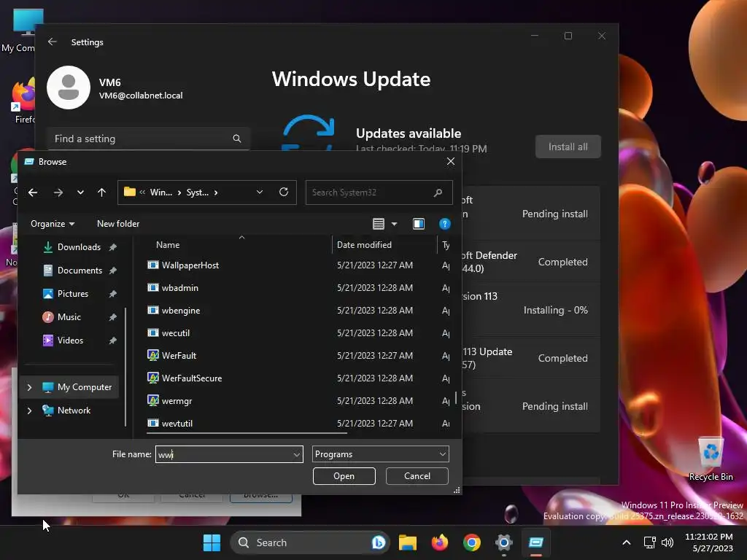Change the view layout icon
This screenshot has width=747, height=560.
(379, 224)
